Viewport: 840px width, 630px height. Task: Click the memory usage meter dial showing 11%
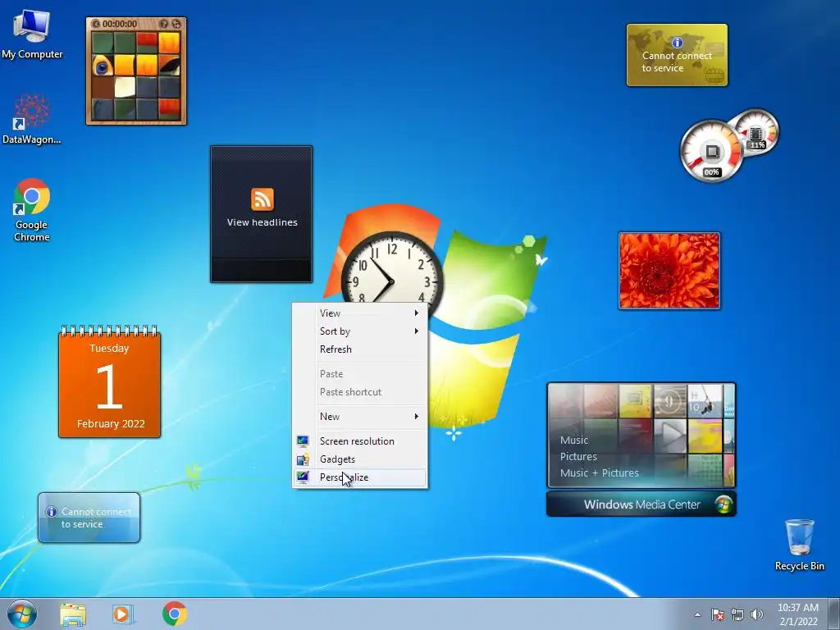point(756,132)
